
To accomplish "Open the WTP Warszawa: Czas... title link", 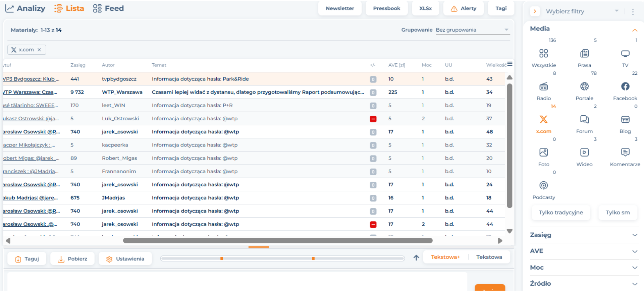I will (30, 92).
